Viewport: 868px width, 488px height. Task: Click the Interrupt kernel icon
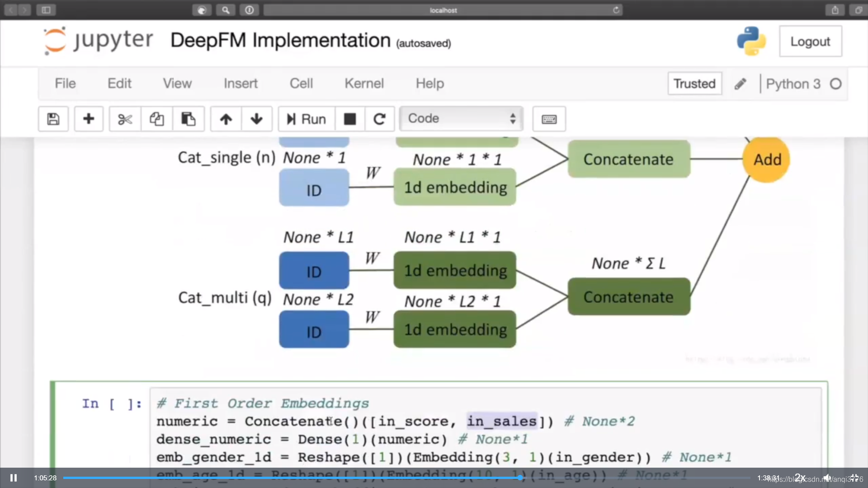point(350,118)
